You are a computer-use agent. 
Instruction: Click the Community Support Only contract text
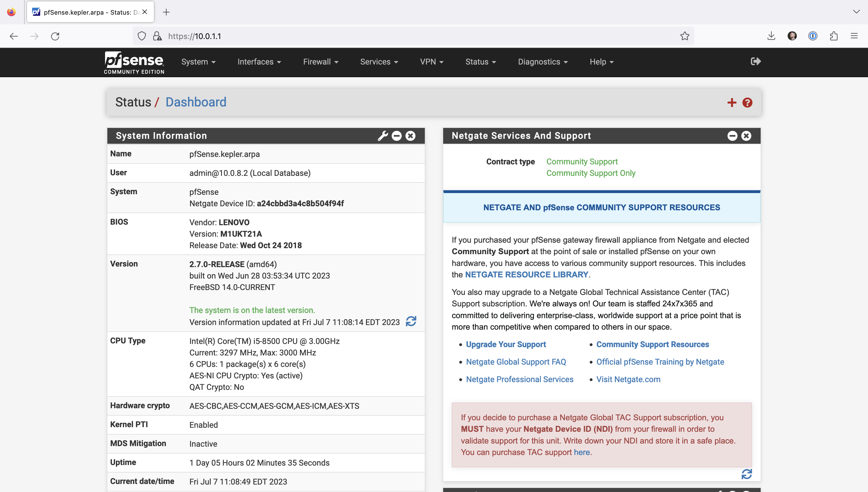point(591,173)
